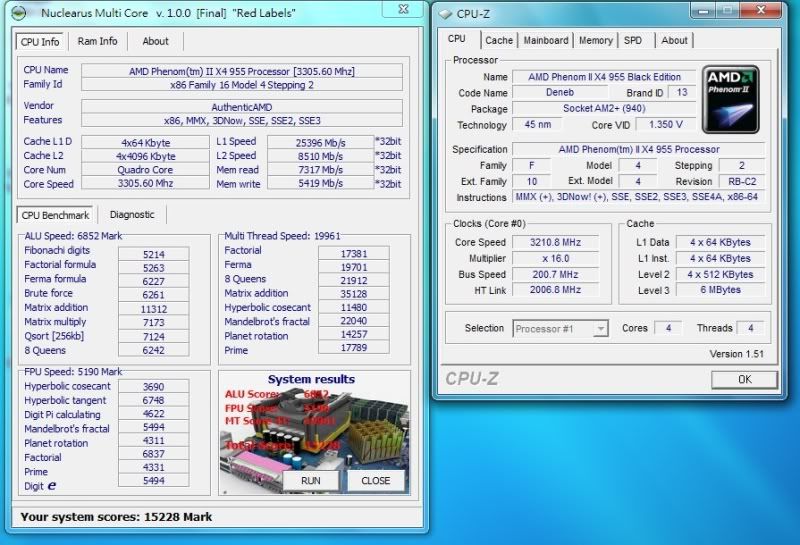Click the AMD Phenom II logo image
Image resolution: width=800 pixels, height=545 pixels.
tap(731, 100)
